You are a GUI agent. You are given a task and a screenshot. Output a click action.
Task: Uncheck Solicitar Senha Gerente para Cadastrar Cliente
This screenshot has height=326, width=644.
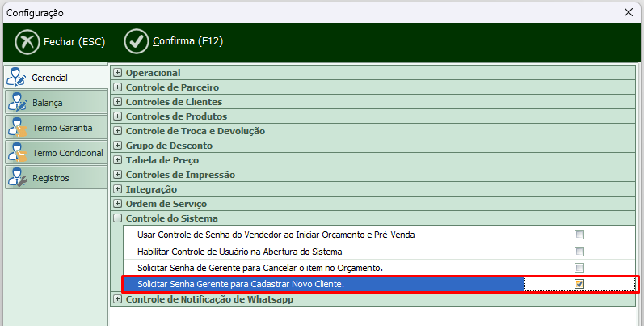pos(579,284)
